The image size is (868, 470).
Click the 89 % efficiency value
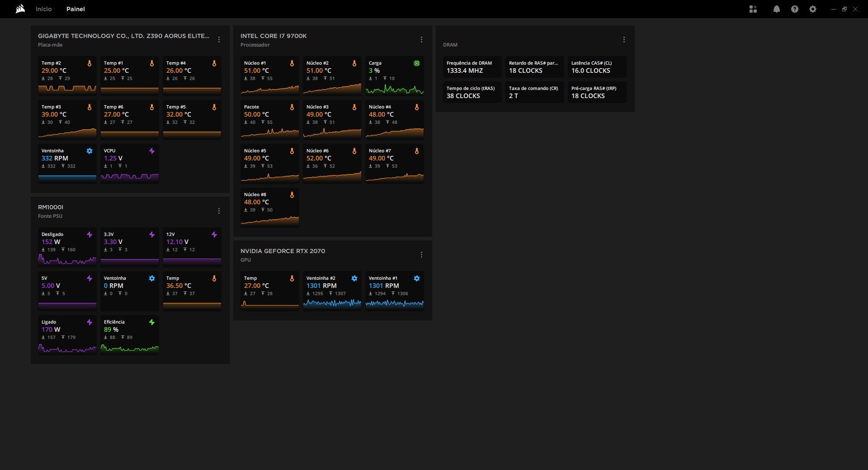(111, 329)
